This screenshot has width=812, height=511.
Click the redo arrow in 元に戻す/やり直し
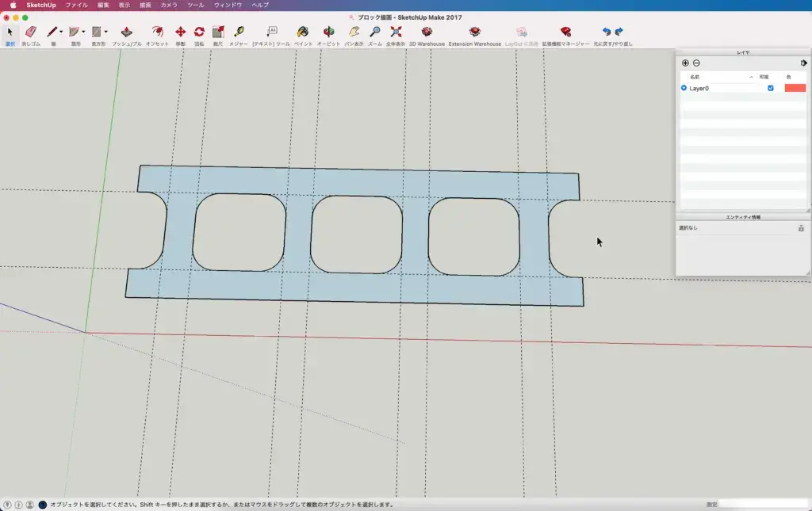tap(619, 32)
